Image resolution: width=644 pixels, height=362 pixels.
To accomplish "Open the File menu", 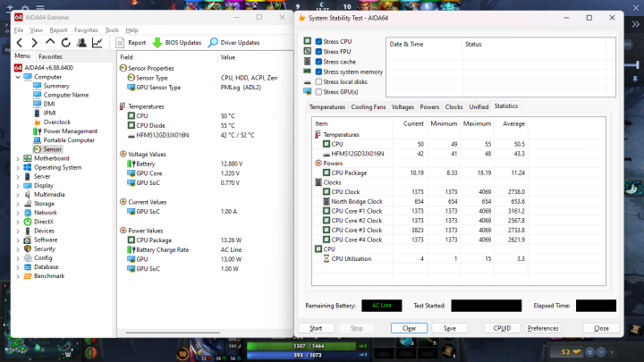I will (19, 30).
